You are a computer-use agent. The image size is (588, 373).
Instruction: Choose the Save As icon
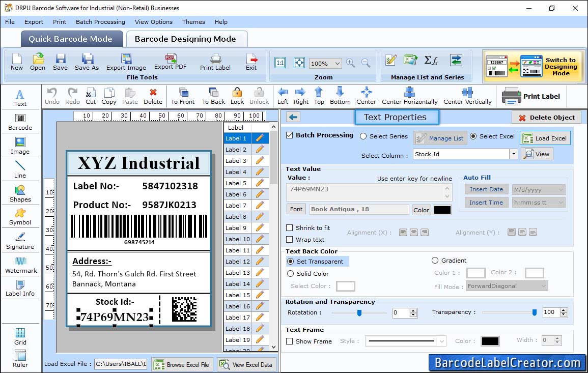pyautogui.click(x=87, y=62)
